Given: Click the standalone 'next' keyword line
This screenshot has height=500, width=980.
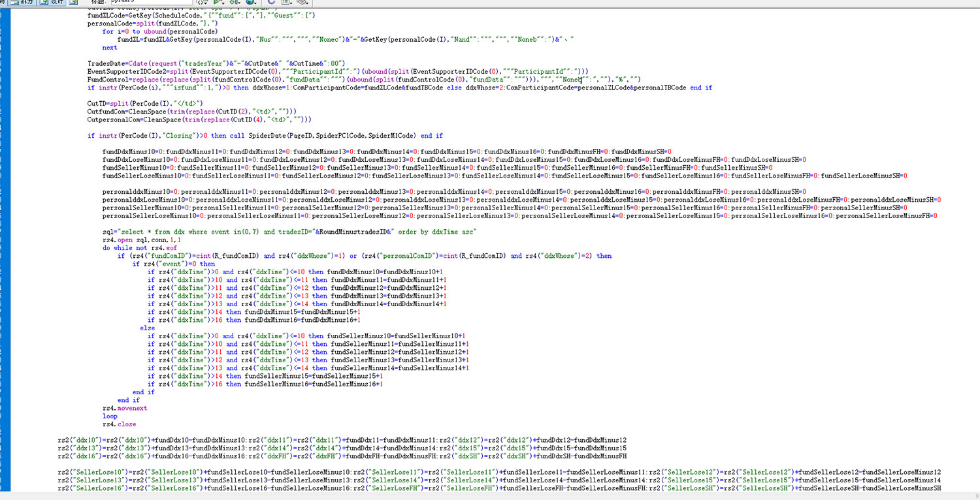Looking at the screenshot, I should tap(110, 48).
